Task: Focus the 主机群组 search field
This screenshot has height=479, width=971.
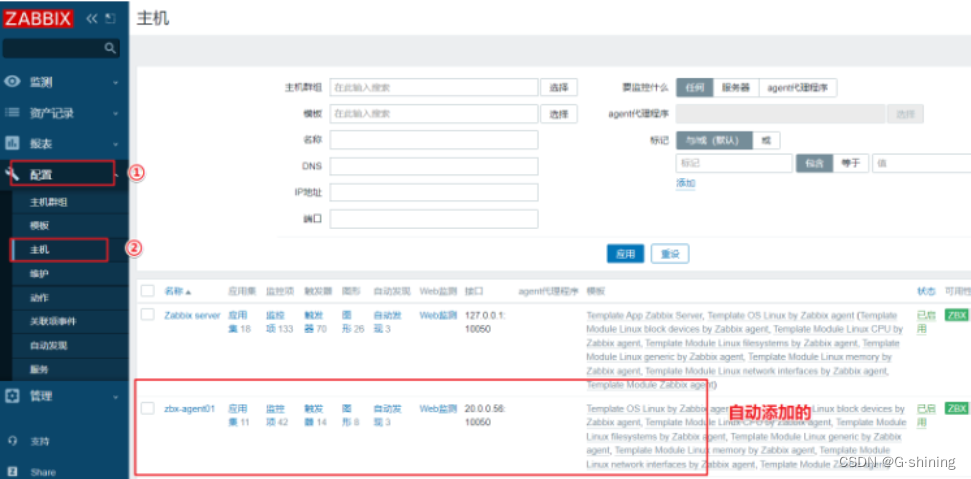Action: [x=433, y=87]
